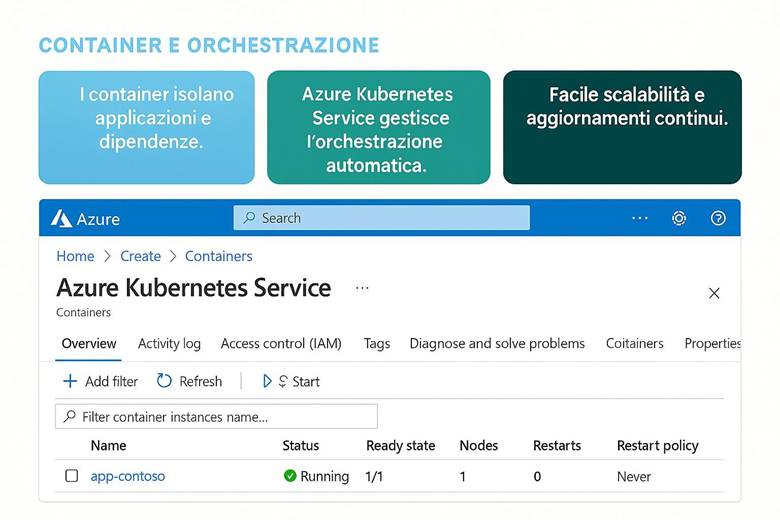Viewport: 780px width, 520px height.
Task: Click the plus icon for Add filter
Action: click(x=70, y=381)
